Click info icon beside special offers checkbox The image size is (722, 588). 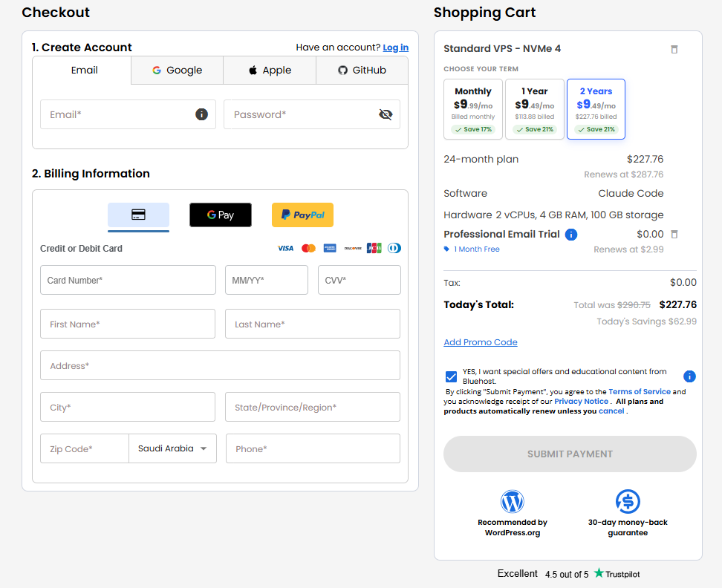[689, 376]
